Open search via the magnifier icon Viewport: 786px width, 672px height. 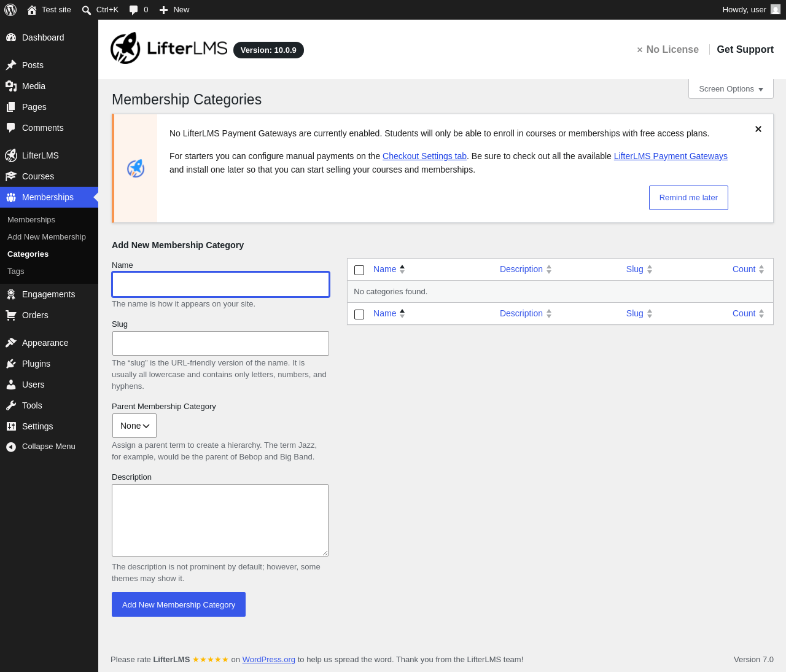tap(87, 10)
